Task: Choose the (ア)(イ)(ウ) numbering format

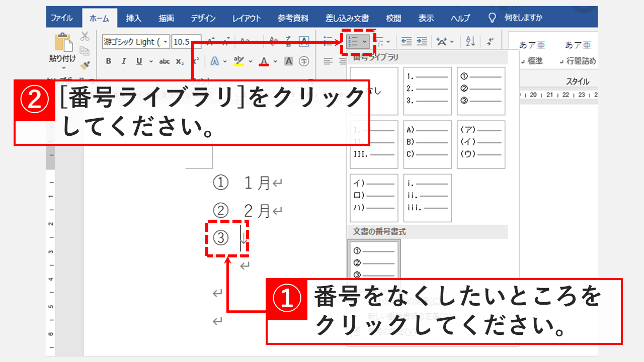Action: click(481, 144)
